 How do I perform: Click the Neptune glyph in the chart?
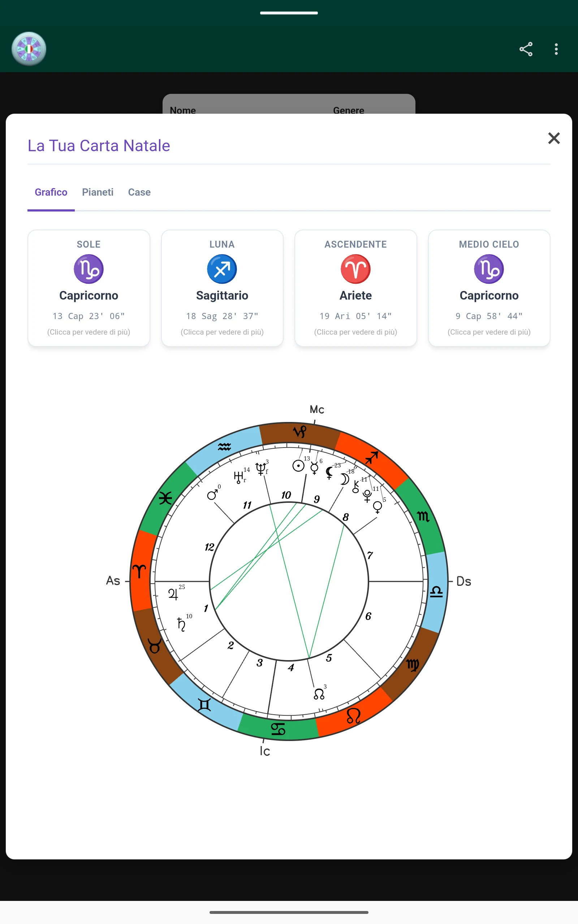(x=260, y=469)
